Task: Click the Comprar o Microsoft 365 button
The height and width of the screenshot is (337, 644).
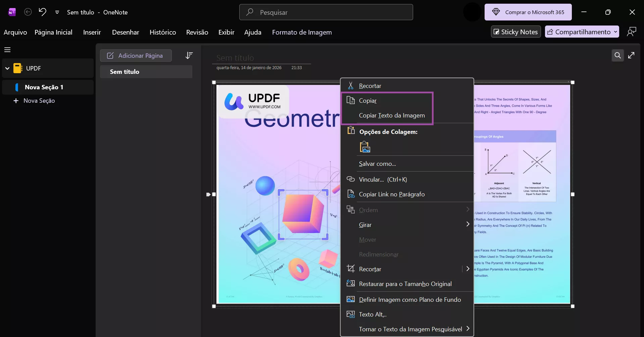Action: click(x=528, y=12)
